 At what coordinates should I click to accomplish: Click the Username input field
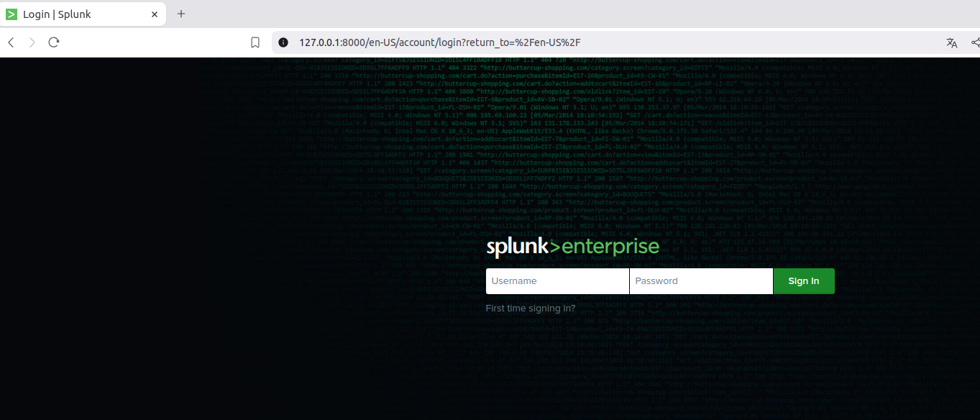point(557,281)
